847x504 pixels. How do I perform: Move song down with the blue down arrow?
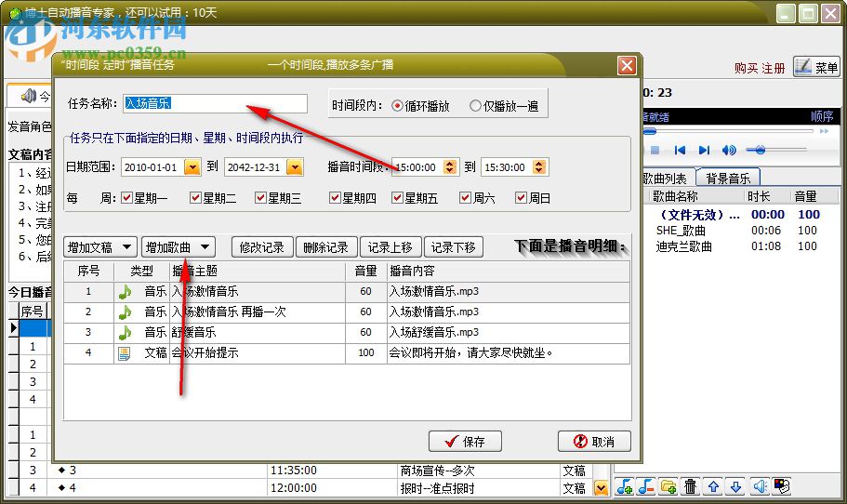point(735,486)
